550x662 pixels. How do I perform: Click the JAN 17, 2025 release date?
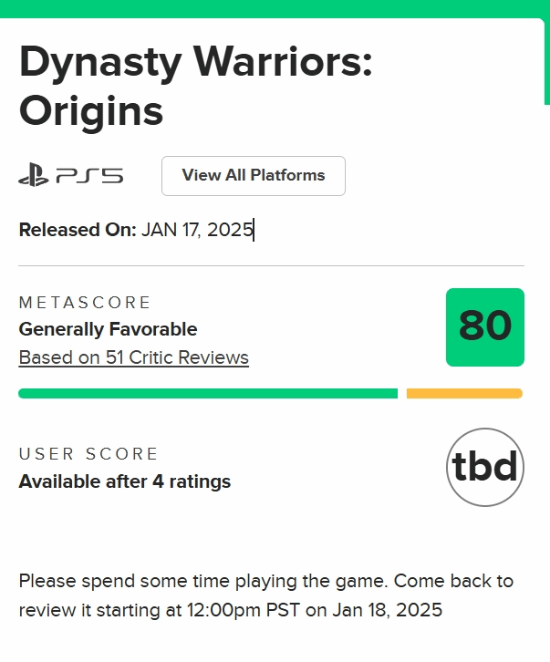[197, 230]
